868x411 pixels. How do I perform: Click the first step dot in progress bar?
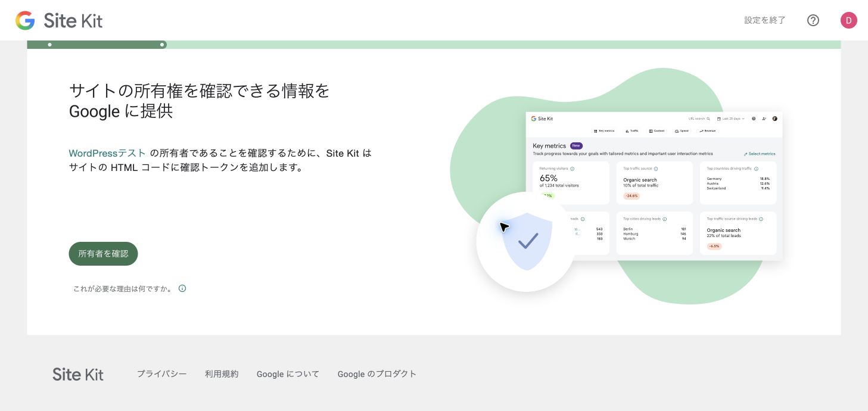(x=50, y=45)
